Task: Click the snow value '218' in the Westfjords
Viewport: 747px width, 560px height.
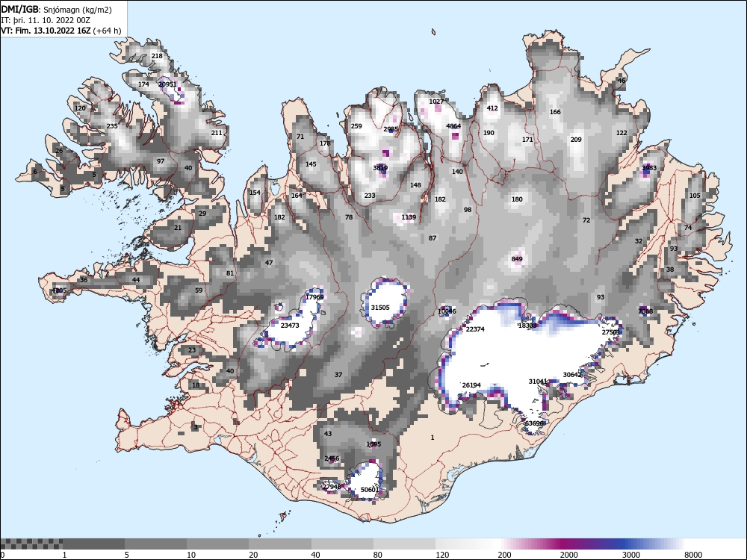Action: [157, 56]
